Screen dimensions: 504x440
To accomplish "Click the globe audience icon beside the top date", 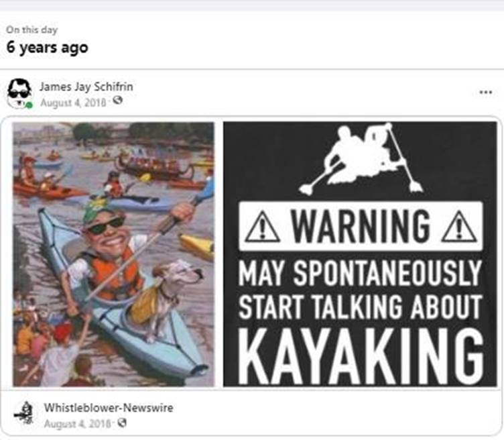I will click(x=118, y=101).
